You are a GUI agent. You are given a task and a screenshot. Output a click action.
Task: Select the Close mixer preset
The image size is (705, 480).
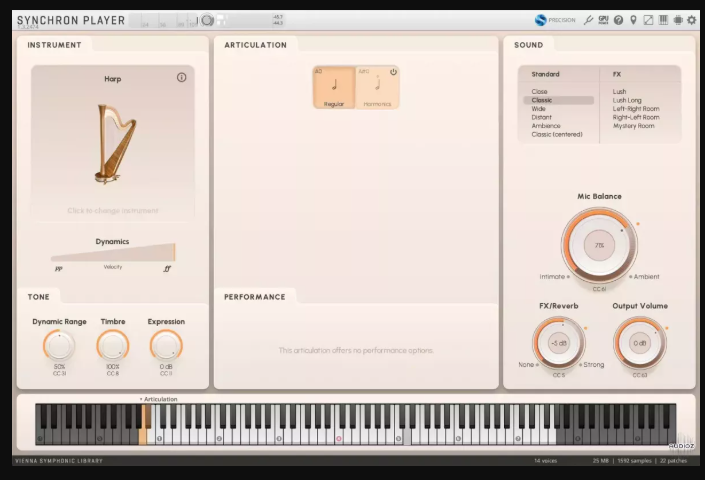(x=539, y=92)
